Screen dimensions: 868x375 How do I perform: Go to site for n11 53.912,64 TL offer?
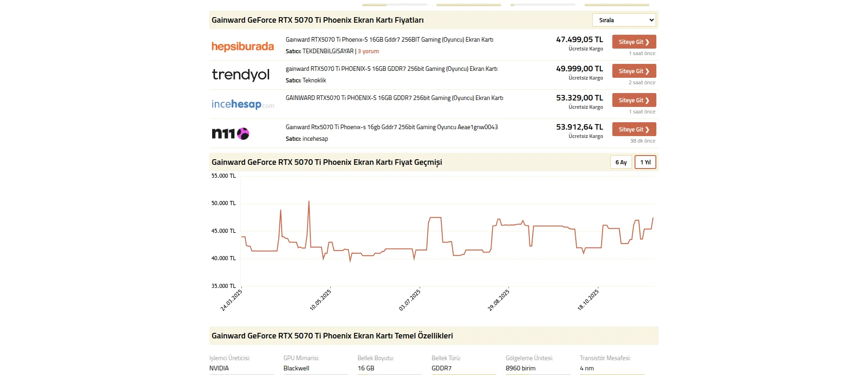(634, 129)
